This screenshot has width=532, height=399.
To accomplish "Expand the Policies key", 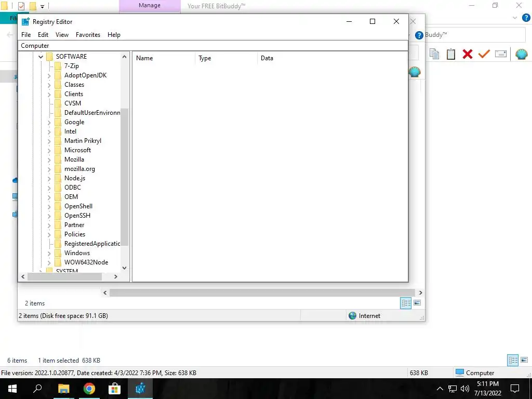I will [49, 234].
